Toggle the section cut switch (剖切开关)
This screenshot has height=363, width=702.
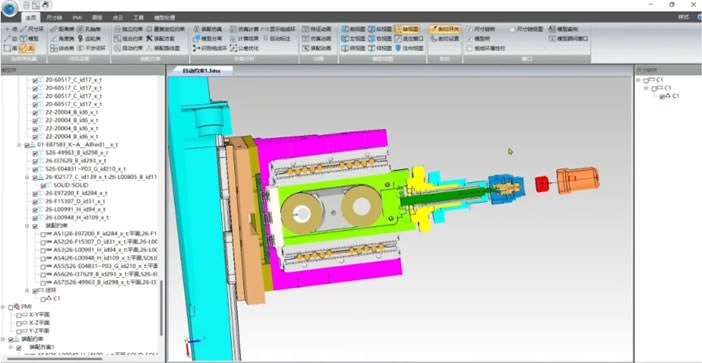click(445, 29)
